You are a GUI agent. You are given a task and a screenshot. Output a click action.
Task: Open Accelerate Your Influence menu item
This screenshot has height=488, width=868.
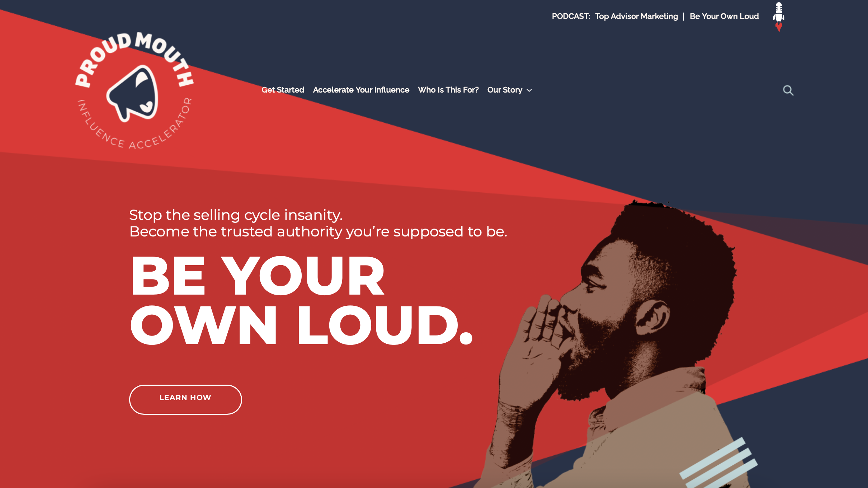tap(361, 90)
